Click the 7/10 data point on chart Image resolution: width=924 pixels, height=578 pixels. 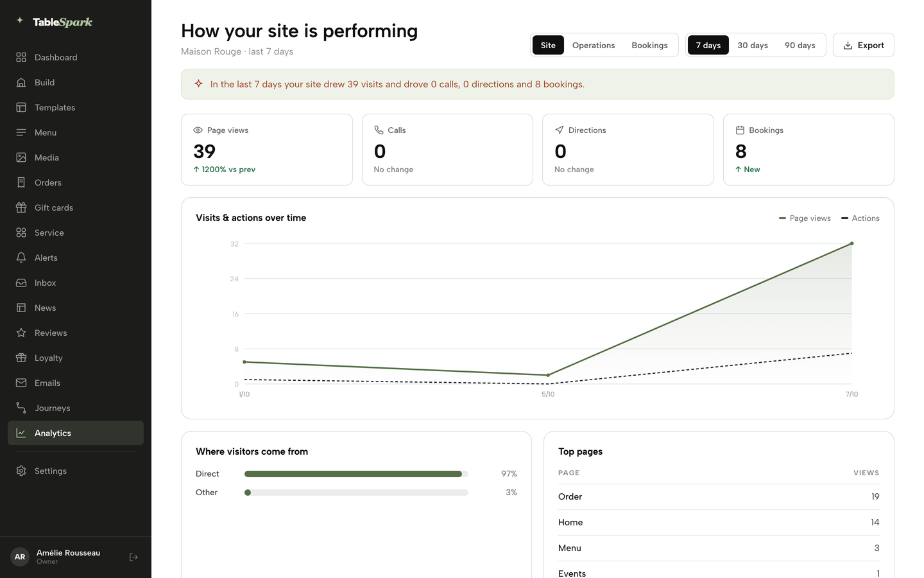852,243
